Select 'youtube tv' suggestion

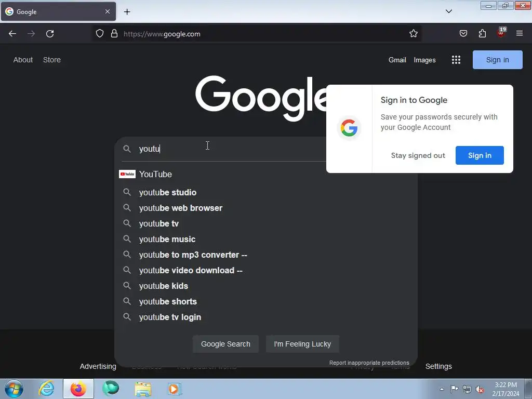pyautogui.click(x=265, y=223)
